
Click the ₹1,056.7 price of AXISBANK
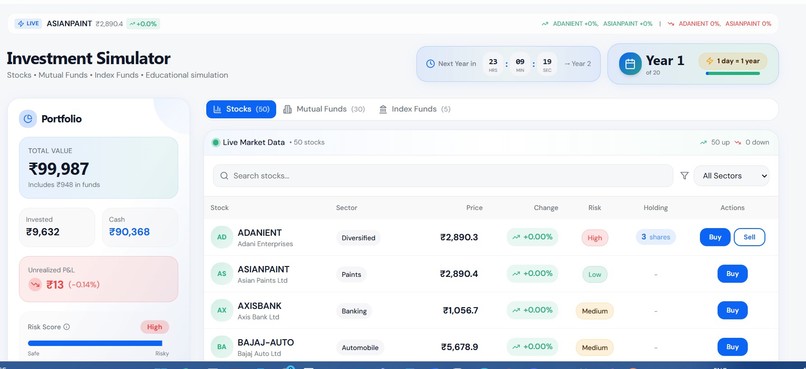click(x=461, y=310)
